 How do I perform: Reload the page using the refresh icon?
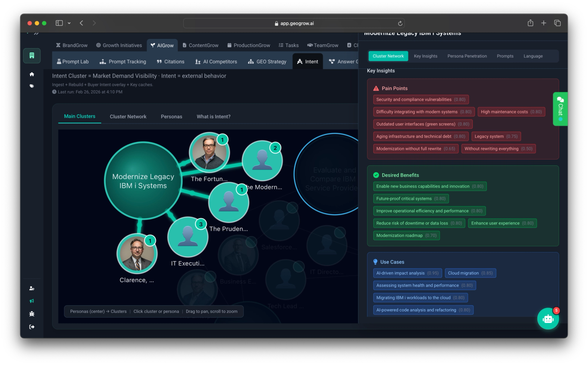(400, 23)
